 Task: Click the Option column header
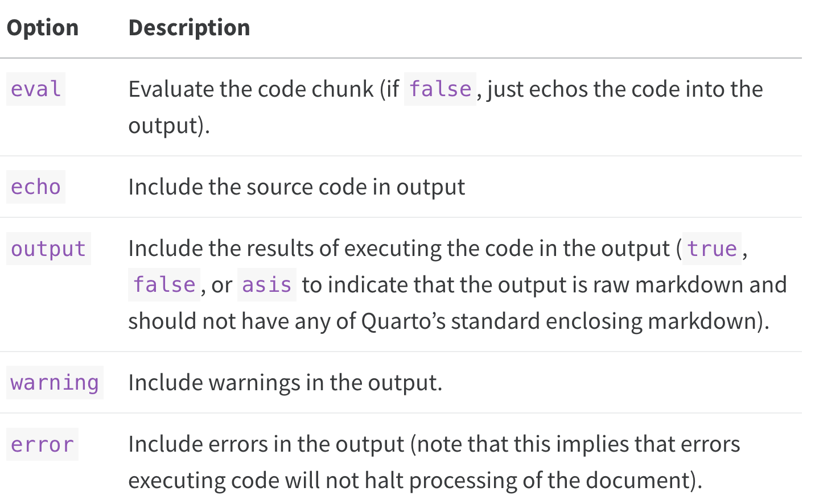[43, 27]
